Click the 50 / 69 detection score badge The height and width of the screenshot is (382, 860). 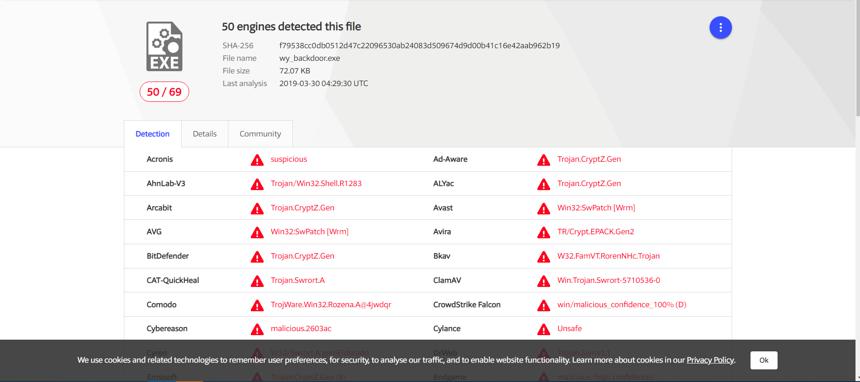[164, 92]
